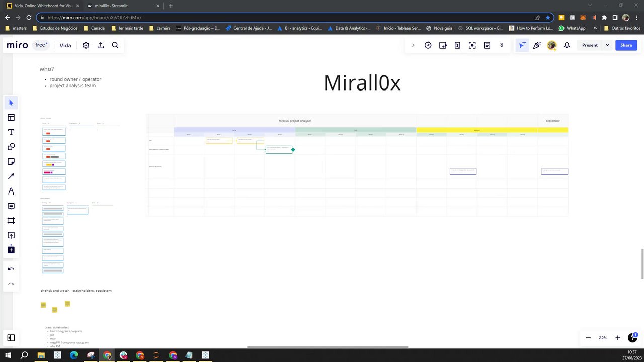The image size is (644, 362).
Task: Open the masters bookmarks folder
Action: [17, 28]
